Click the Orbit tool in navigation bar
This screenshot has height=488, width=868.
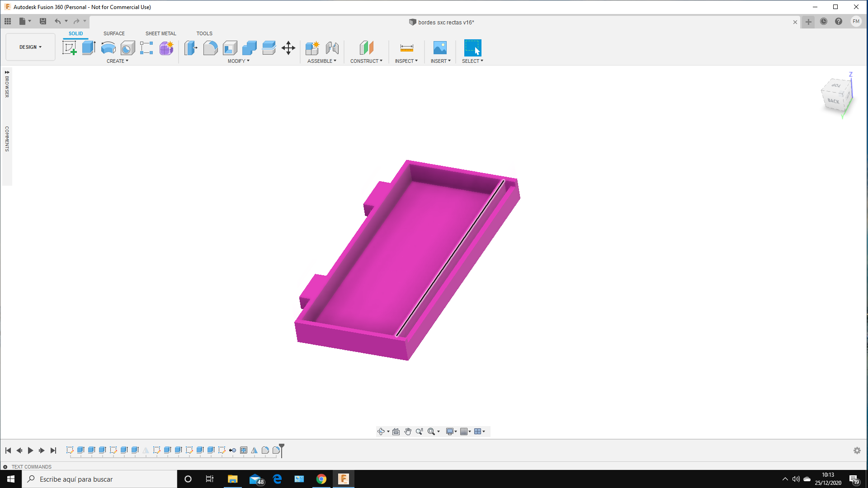(x=382, y=432)
